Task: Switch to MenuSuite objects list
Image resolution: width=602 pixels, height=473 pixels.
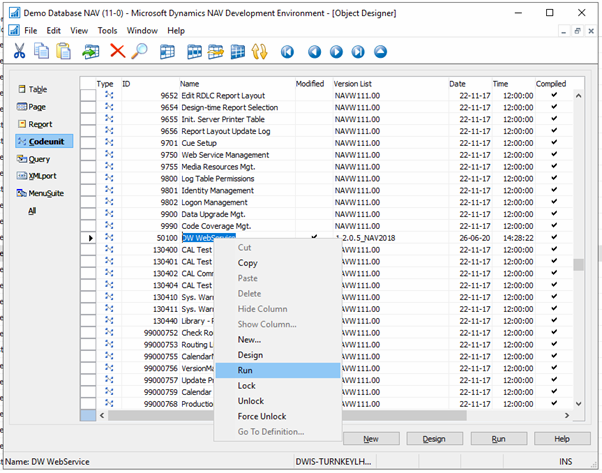Action: (45, 194)
